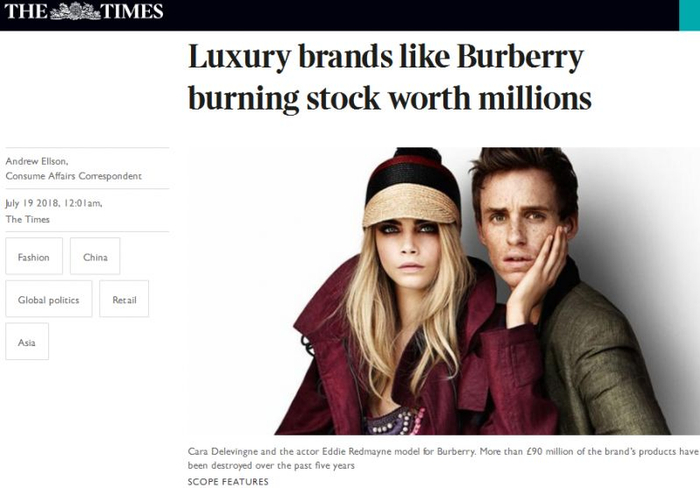Open the Fashion topic tag
700x488 pixels.
click(34, 256)
